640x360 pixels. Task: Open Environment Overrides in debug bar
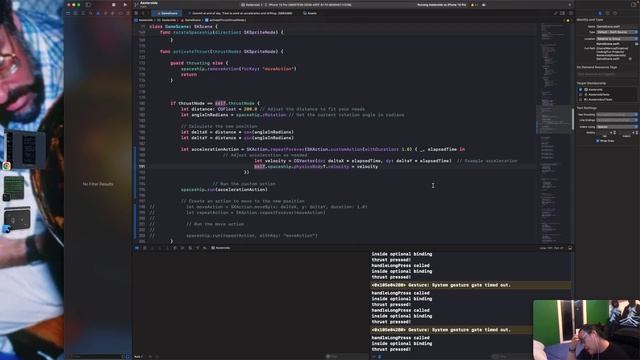[x=198, y=248]
